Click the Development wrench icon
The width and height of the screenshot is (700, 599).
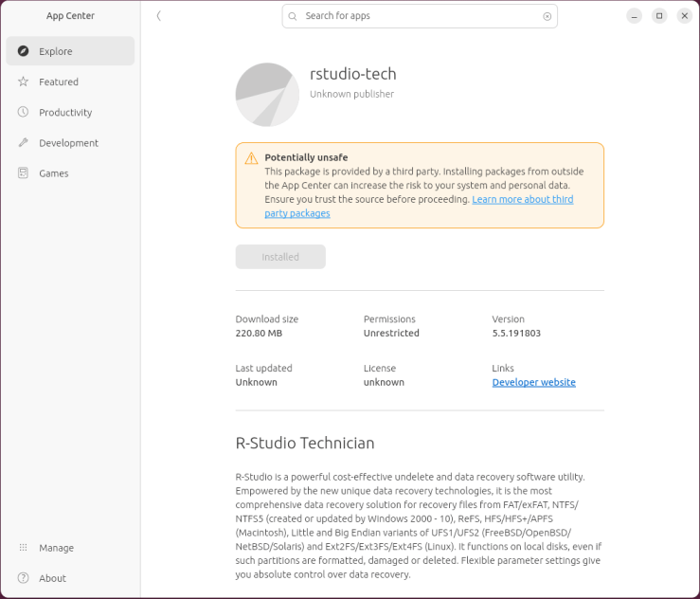(x=24, y=142)
